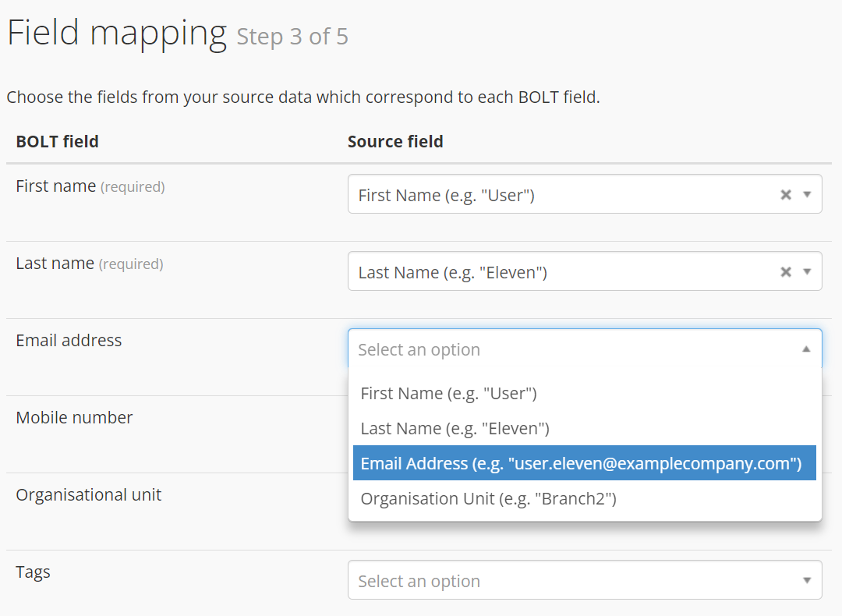The width and height of the screenshot is (842, 616).
Task: Click the "Organisational unit" row label
Action: point(89,494)
